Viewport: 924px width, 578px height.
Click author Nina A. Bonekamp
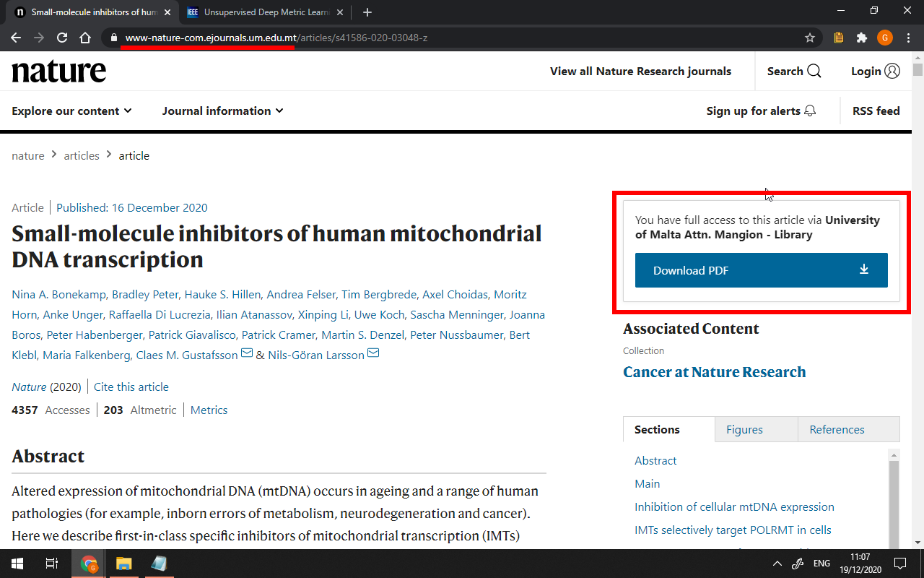(59, 294)
